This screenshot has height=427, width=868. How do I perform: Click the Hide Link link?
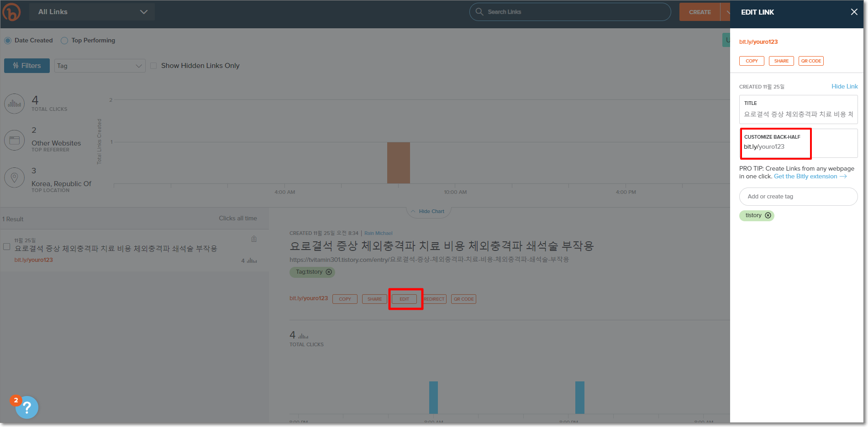tap(844, 86)
